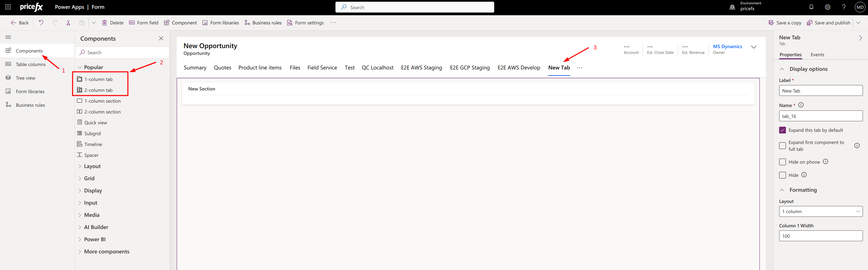Click the Undo icon in toolbar
The width and height of the screenshot is (868, 270).
point(41,23)
